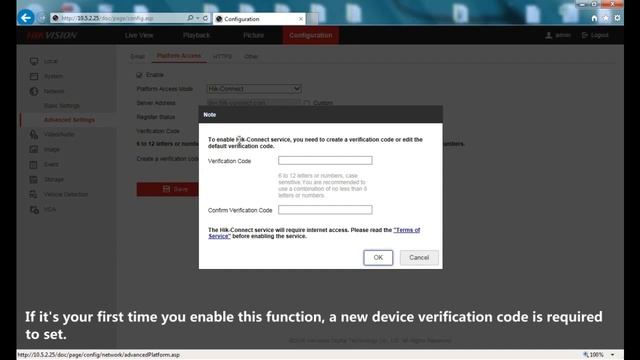Click the admin user icon

pos(549,36)
